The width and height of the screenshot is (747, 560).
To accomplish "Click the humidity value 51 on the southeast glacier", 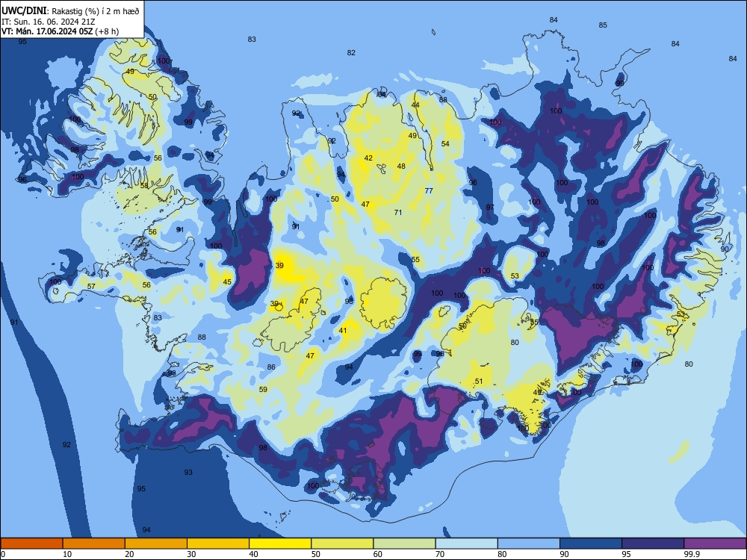I will coord(479,382).
